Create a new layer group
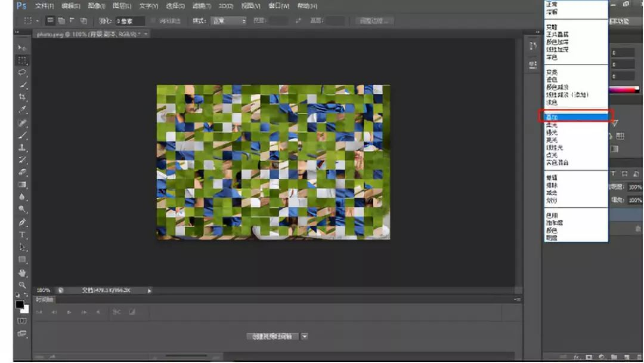The height and width of the screenshot is (363, 644). (614, 357)
